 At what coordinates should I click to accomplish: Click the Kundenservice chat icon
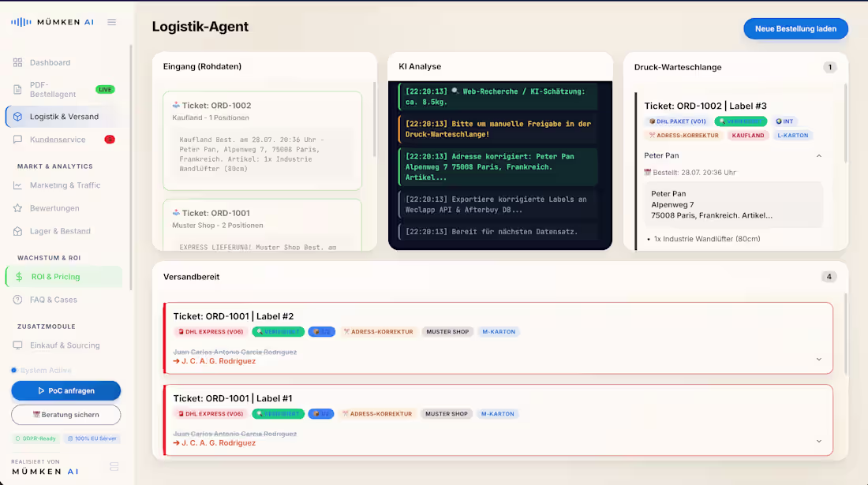point(17,140)
